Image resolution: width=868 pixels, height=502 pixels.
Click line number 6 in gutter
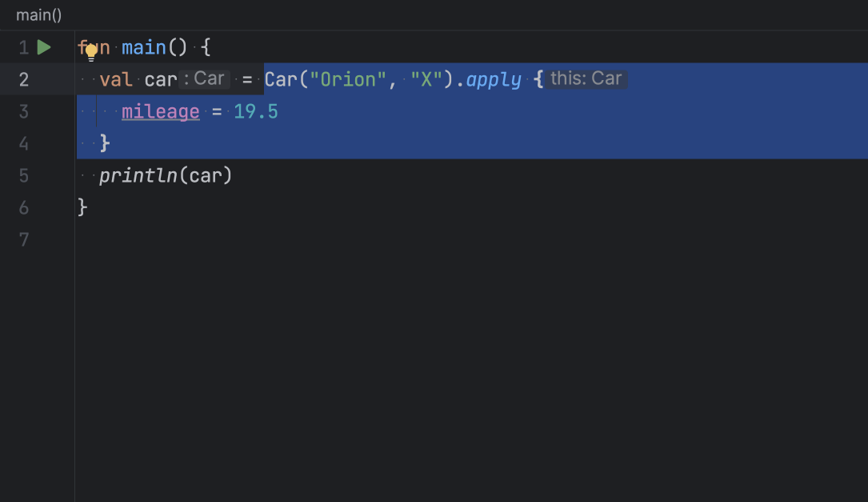coord(23,207)
